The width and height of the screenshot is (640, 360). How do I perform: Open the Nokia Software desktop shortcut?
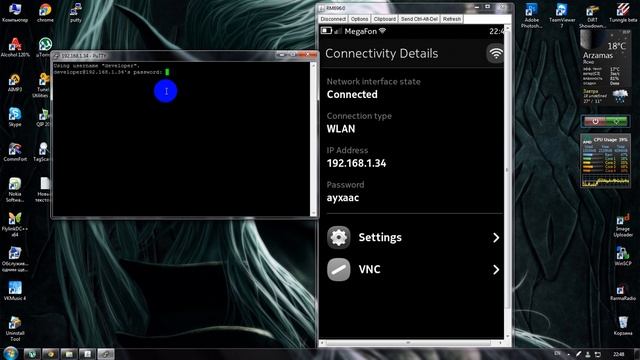point(15,189)
